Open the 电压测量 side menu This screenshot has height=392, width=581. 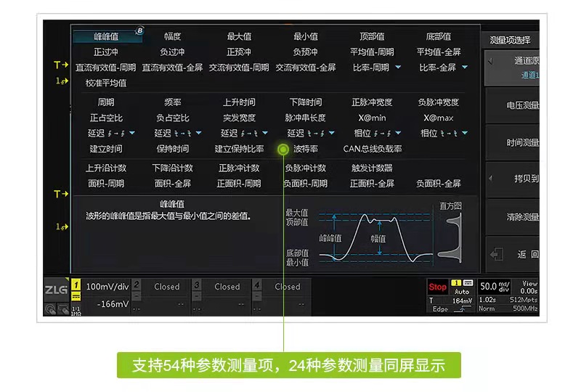(513, 105)
